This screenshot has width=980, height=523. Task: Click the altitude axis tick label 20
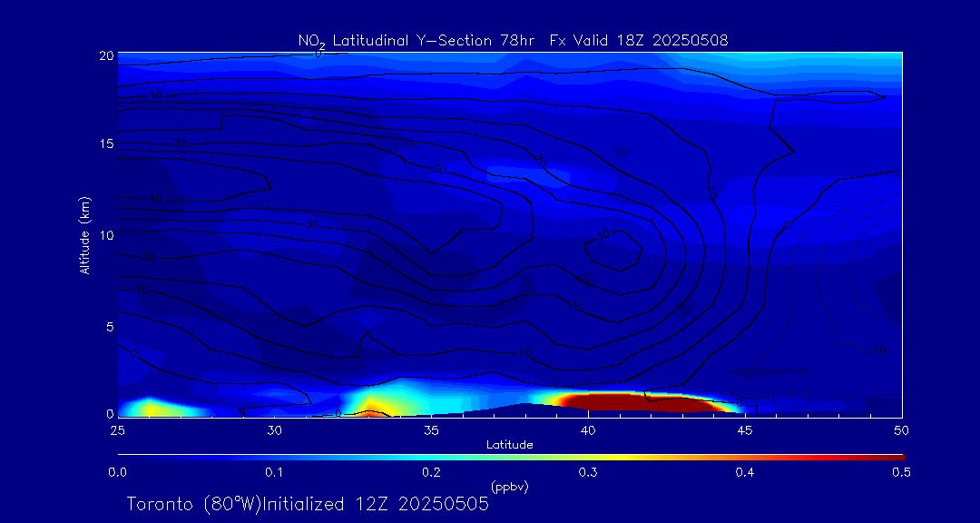(x=106, y=55)
